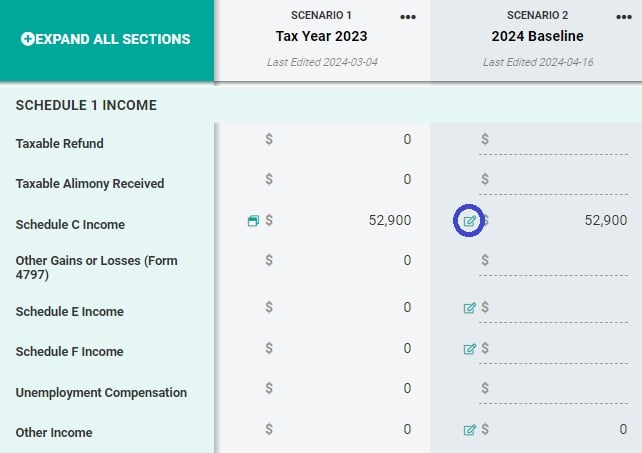Viewport: 642px width, 453px height.
Task: Click Form 4797 gains field in 2024 Baseline
Action: click(x=558, y=261)
